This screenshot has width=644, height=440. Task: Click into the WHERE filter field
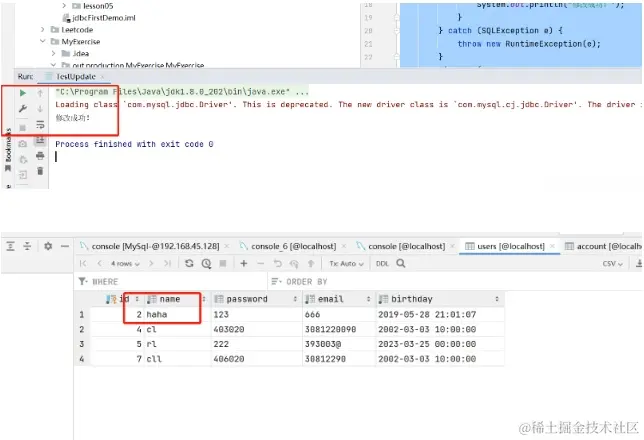tap(172, 281)
